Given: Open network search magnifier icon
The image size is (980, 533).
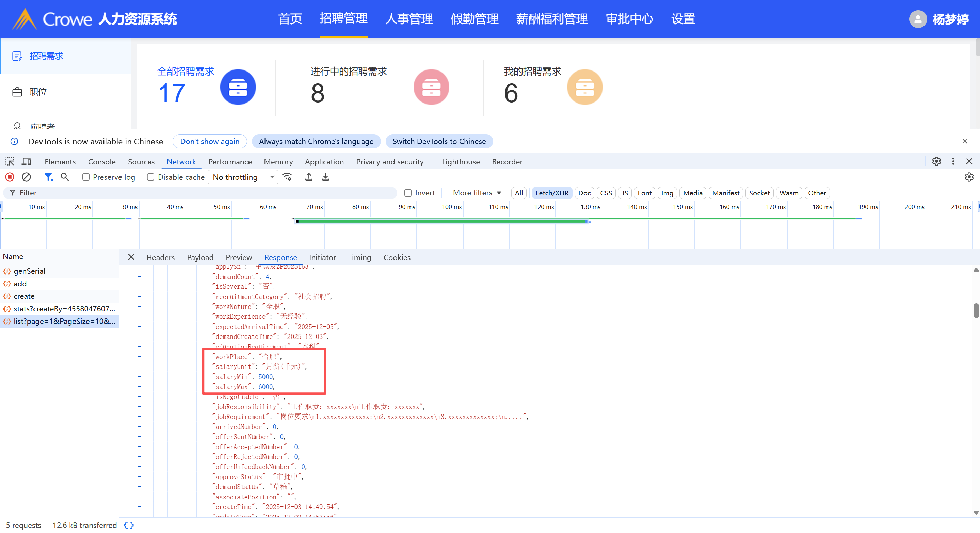Looking at the screenshot, I should [x=65, y=177].
